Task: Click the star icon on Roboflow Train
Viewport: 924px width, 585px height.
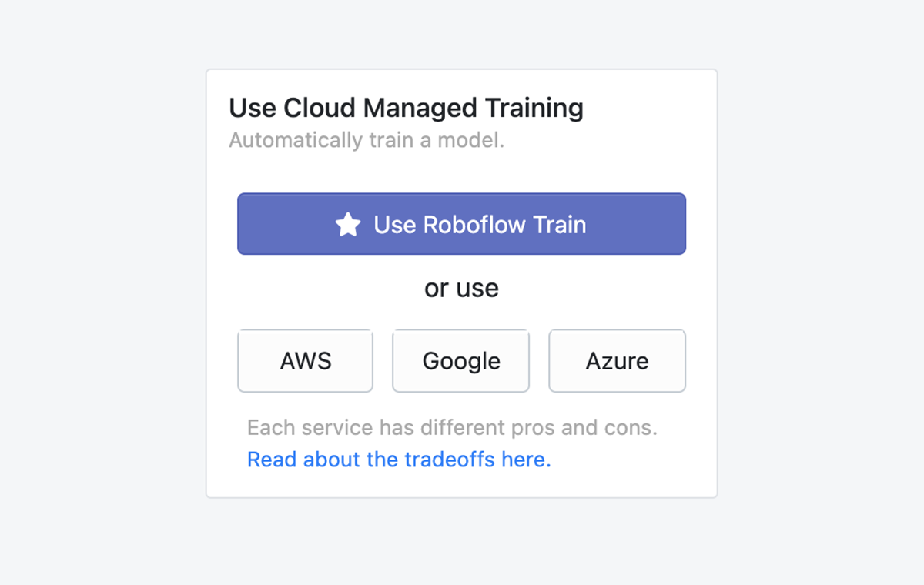Action: [x=348, y=225]
